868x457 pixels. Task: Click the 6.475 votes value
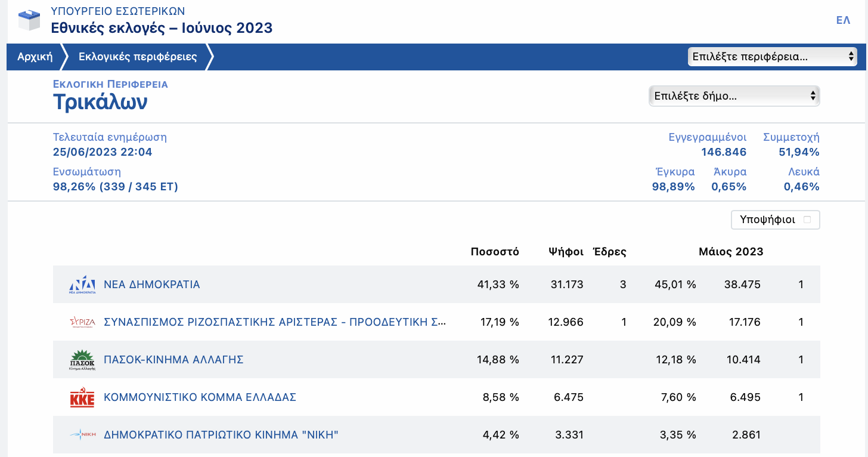coord(569,397)
